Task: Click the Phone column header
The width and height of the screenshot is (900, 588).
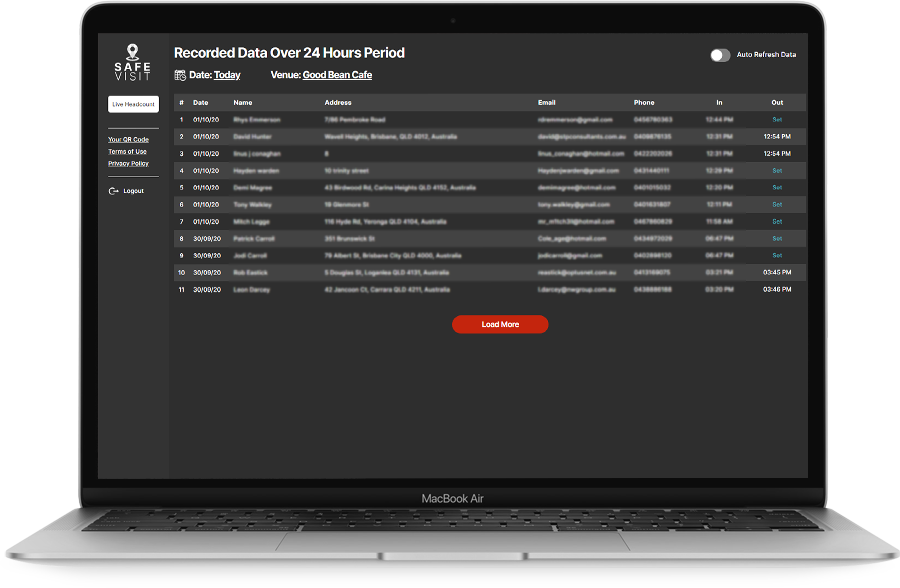Action: pyautogui.click(x=644, y=102)
